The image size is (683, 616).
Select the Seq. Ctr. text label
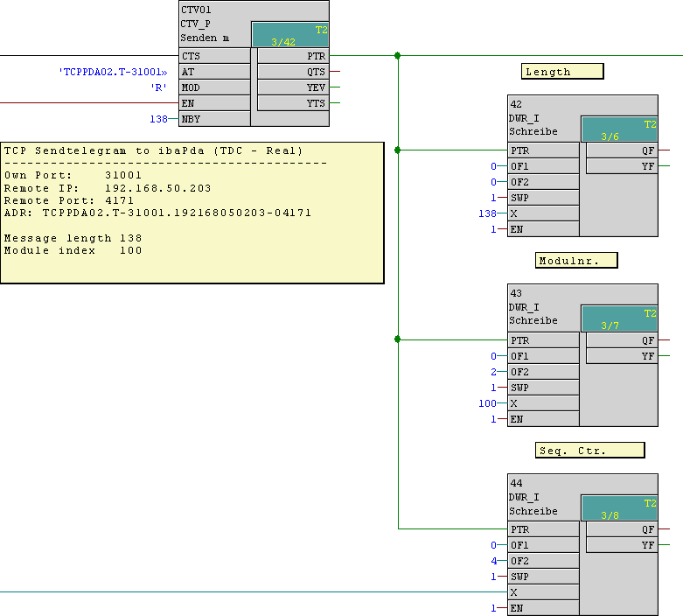point(589,451)
